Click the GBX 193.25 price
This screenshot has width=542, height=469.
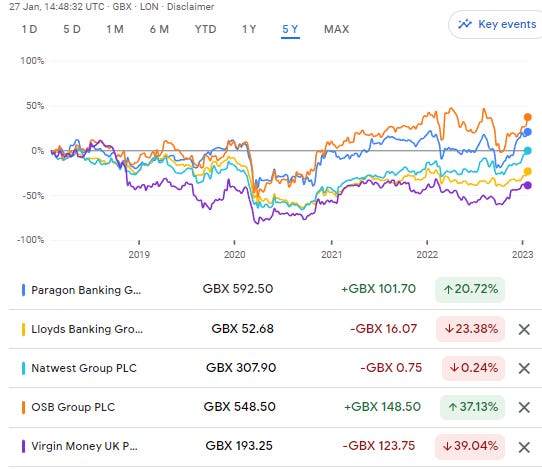click(239, 446)
